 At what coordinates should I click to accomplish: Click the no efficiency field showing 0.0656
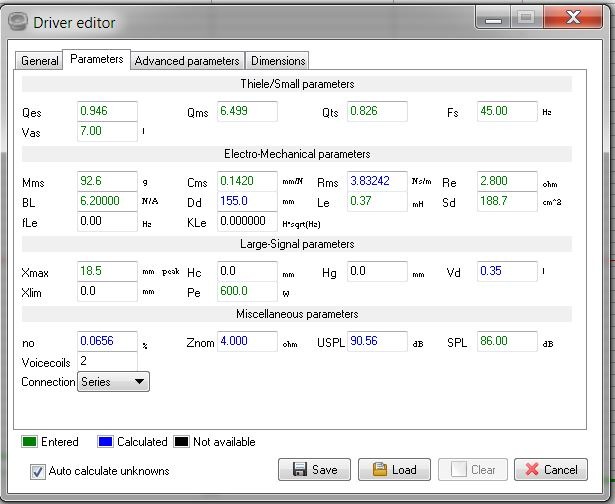tap(107, 341)
